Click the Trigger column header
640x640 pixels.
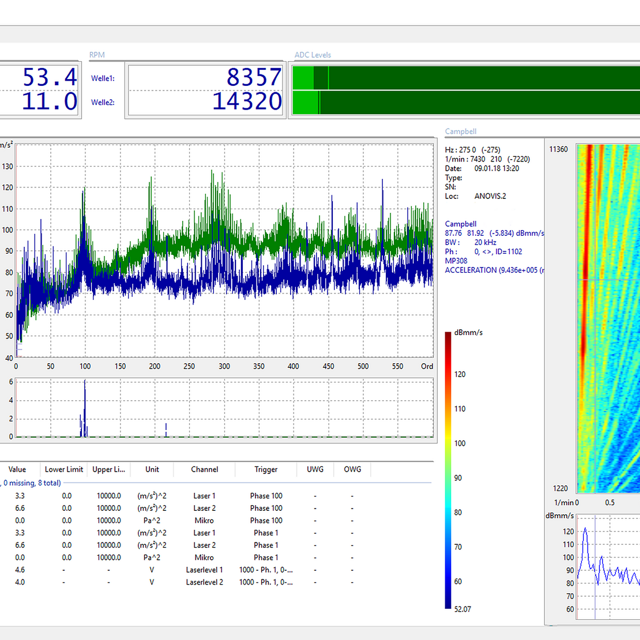click(266, 469)
